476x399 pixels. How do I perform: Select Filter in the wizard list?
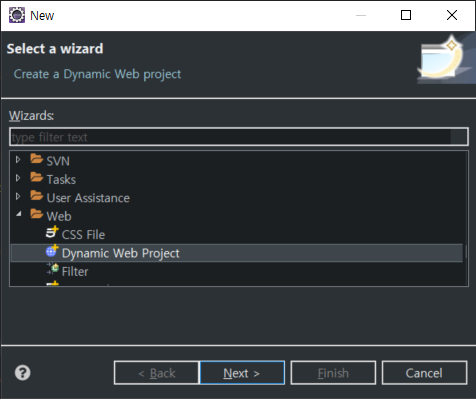75,271
